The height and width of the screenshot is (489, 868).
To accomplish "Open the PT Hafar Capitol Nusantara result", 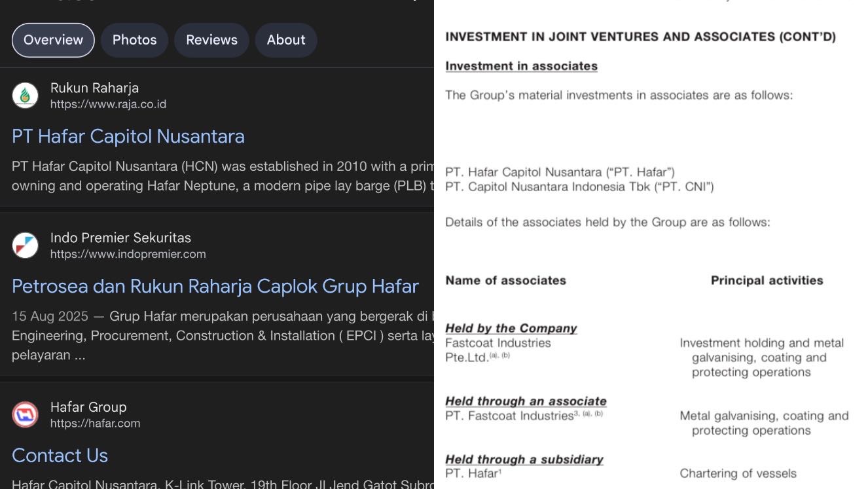I will coord(128,136).
